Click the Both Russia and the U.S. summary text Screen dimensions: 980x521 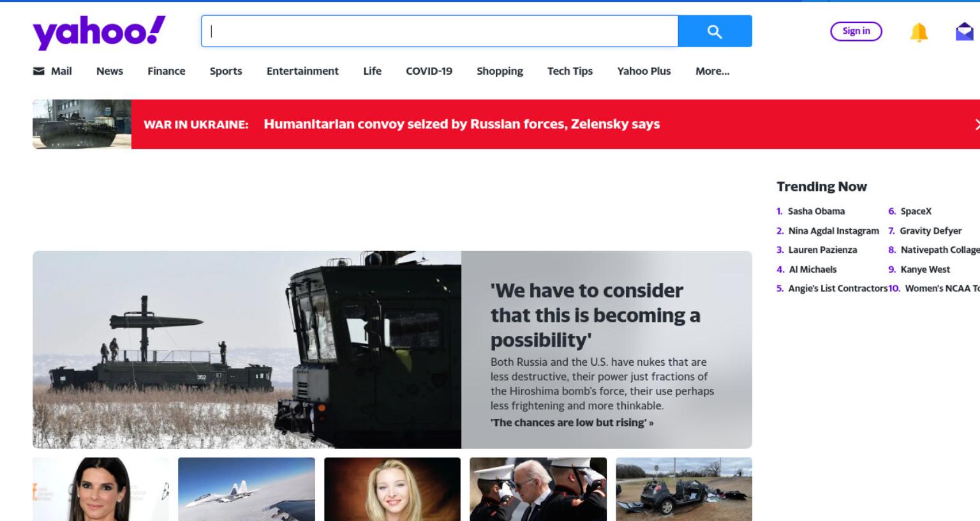(x=602, y=384)
